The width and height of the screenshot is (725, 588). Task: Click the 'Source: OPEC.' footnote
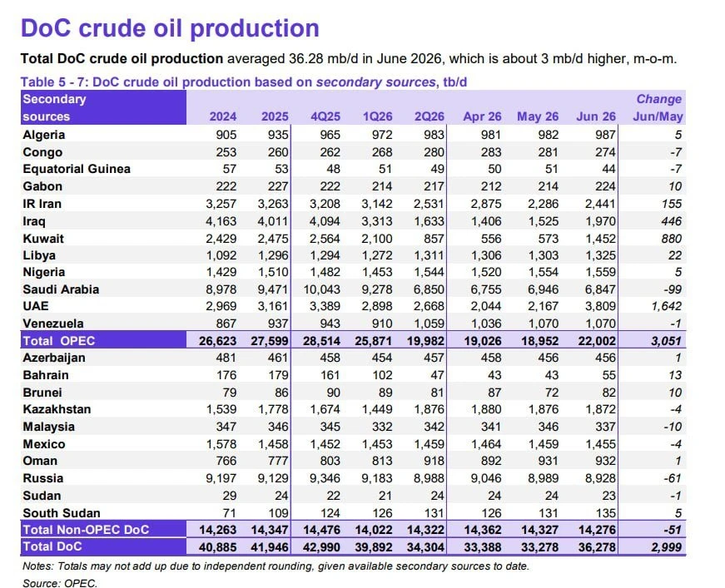(60, 583)
